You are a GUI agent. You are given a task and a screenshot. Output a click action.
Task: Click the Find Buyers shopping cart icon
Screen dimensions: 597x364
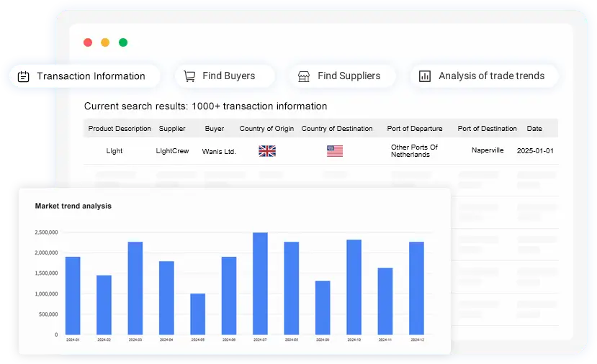189,76
